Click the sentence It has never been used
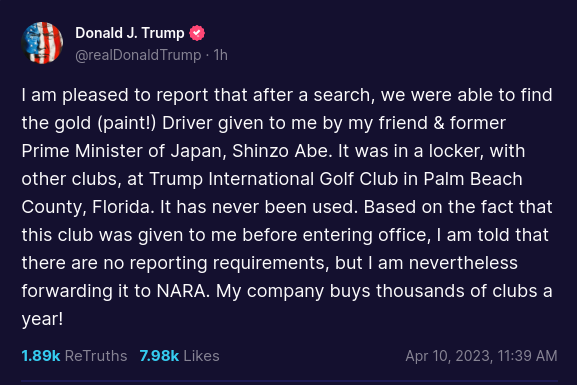 click(x=259, y=207)
